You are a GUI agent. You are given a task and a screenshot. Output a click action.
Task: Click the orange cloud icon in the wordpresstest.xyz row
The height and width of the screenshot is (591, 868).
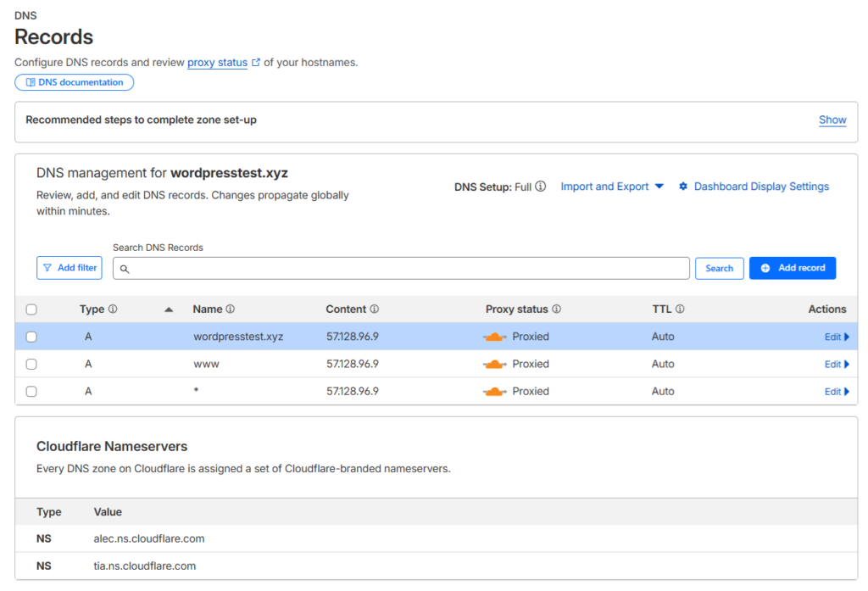[495, 337]
